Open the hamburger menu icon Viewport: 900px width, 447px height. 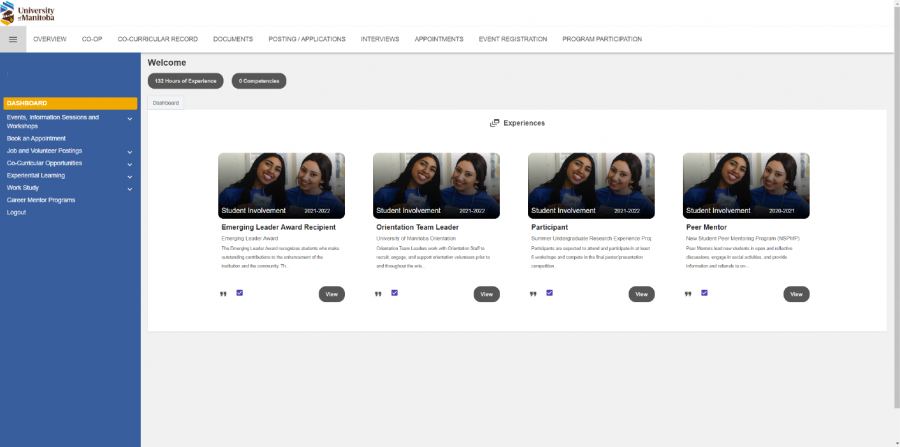coord(13,39)
